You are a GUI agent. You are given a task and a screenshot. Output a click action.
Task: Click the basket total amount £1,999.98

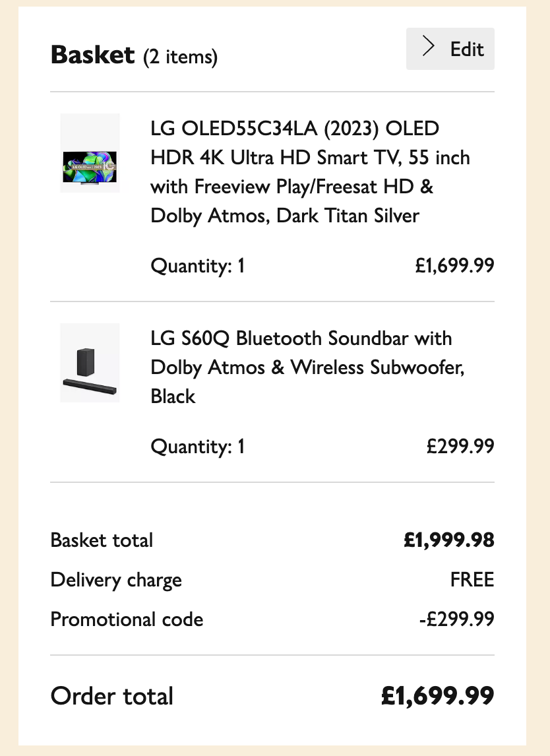pos(448,540)
